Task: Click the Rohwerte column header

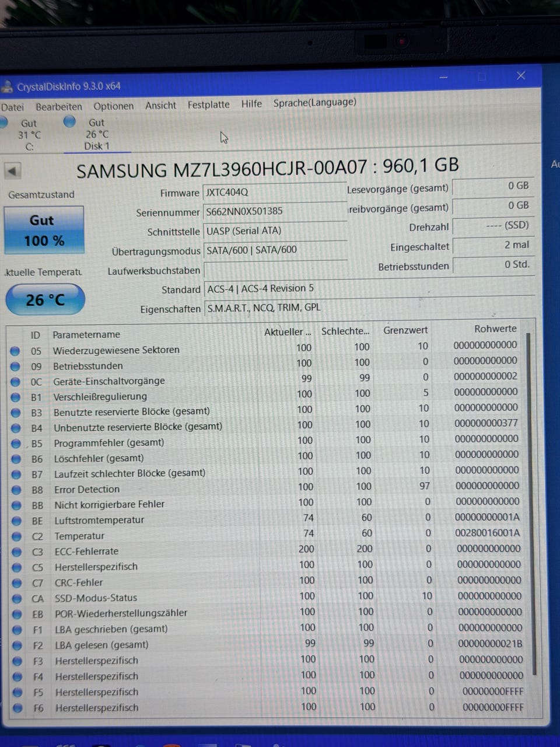Action: [495, 329]
